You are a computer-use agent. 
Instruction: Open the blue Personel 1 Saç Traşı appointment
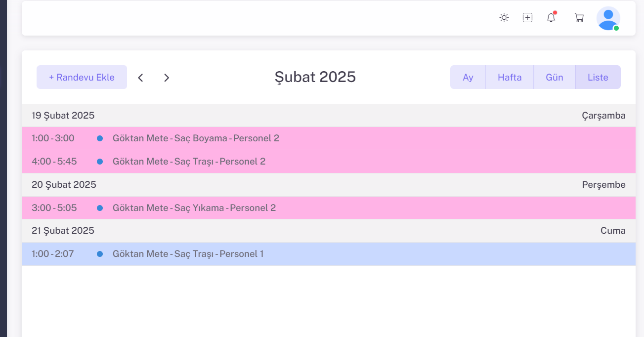[188, 254]
